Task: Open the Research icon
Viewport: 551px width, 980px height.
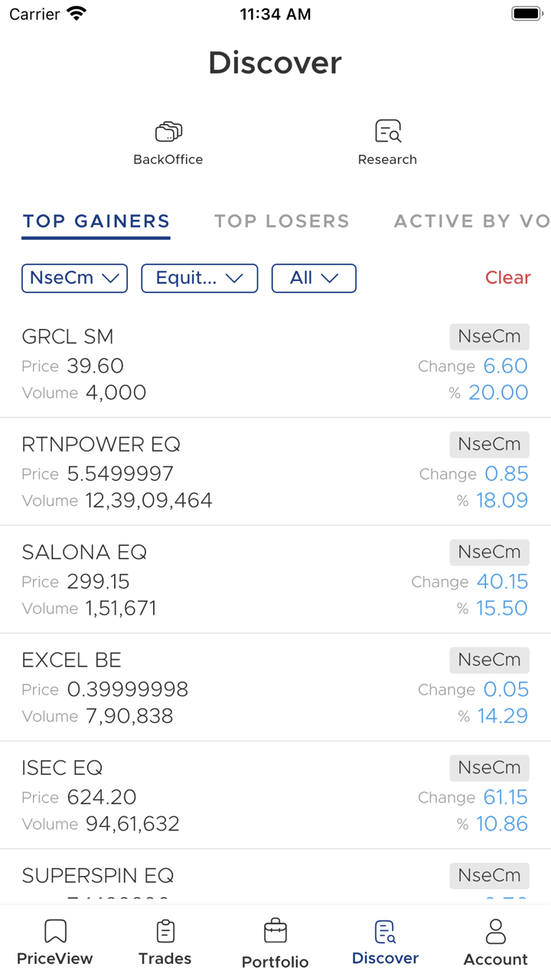Action: tap(388, 132)
